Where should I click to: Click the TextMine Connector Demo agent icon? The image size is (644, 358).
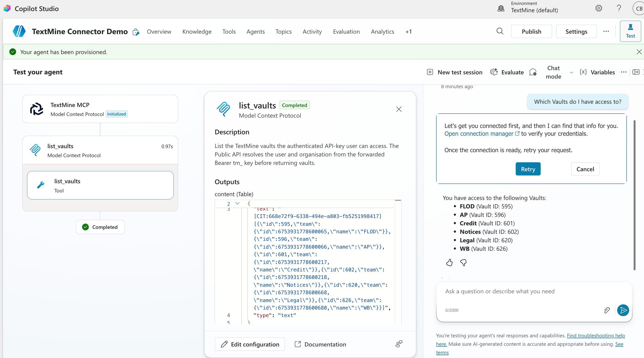pyautogui.click(x=19, y=31)
